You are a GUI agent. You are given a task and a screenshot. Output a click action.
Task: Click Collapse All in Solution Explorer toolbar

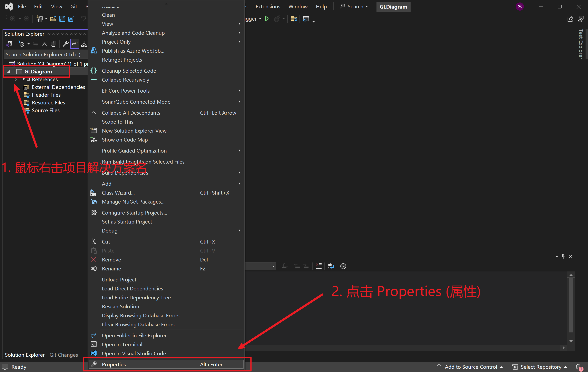45,44
